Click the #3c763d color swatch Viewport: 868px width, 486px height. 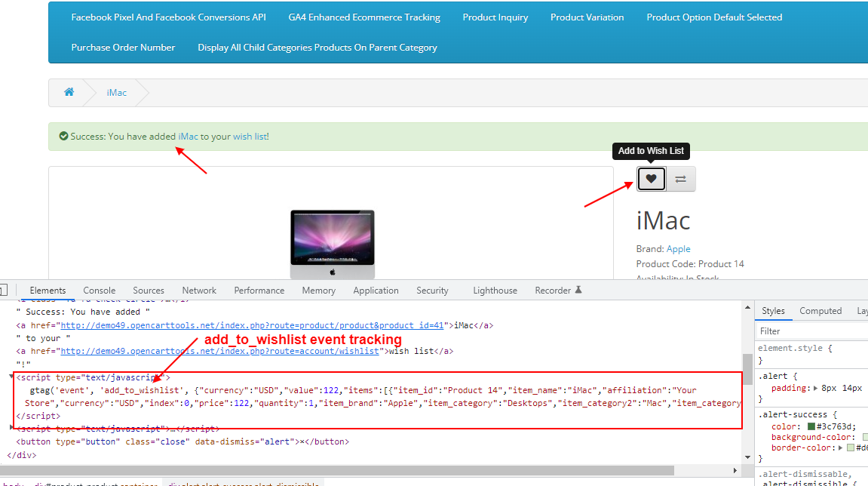tap(811, 426)
